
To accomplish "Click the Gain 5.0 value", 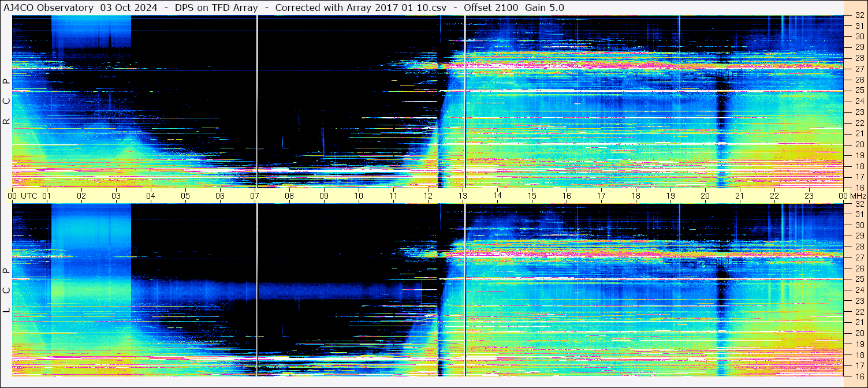I will tap(545, 8).
